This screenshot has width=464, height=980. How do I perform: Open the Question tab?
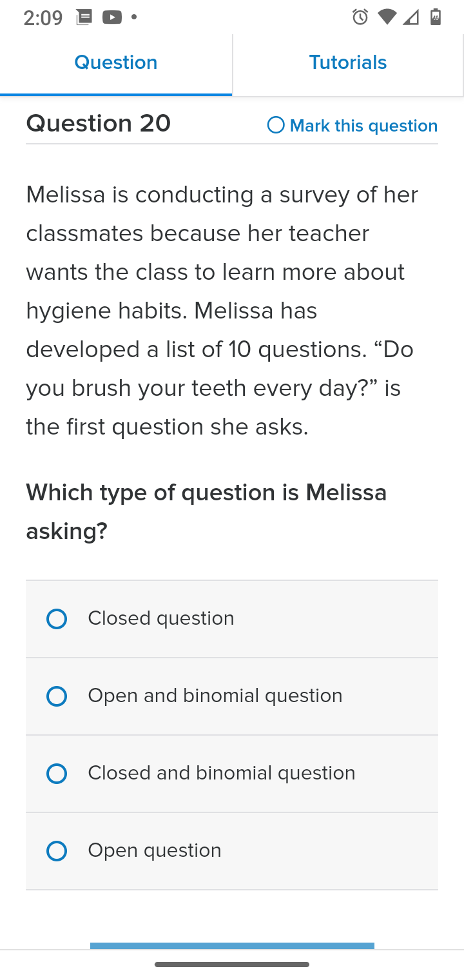[x=116, y=63]
